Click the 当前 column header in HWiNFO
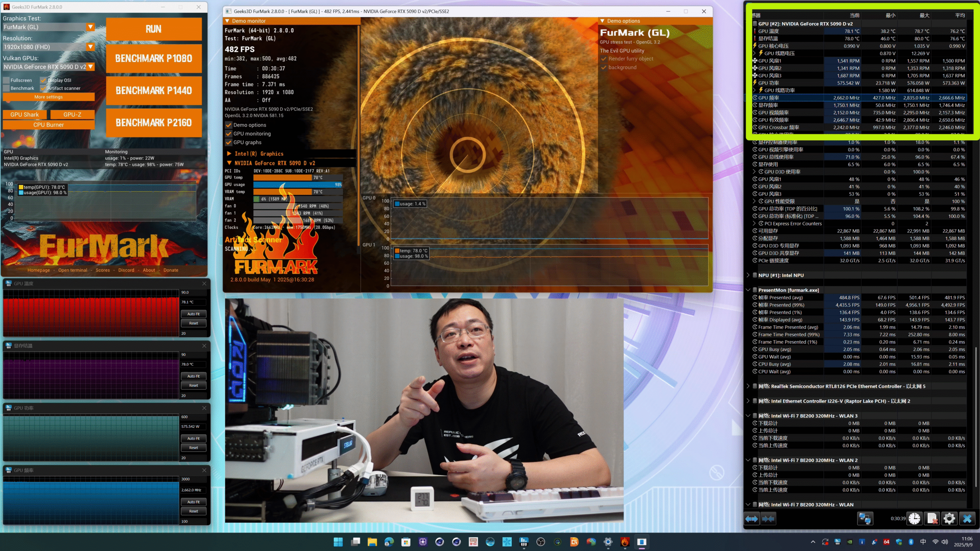Image resolution: width=980 pixels, height=551 pixels. [854, 15]
